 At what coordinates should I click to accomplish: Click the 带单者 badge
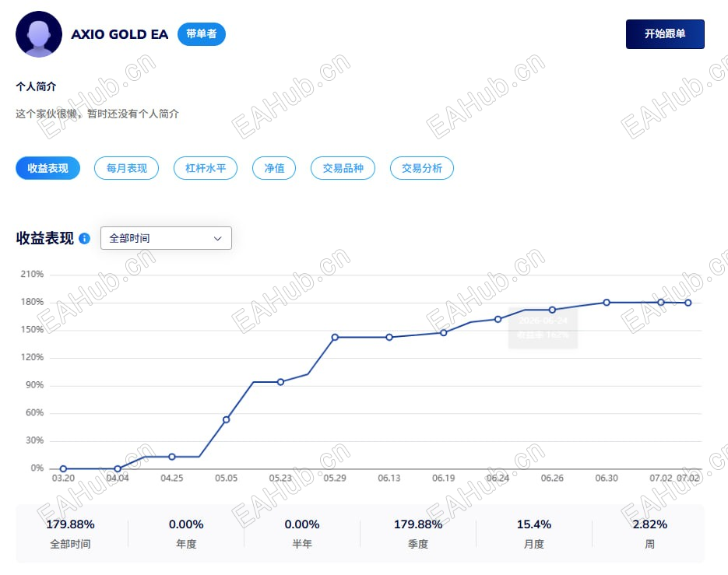(x=202, y=34)
